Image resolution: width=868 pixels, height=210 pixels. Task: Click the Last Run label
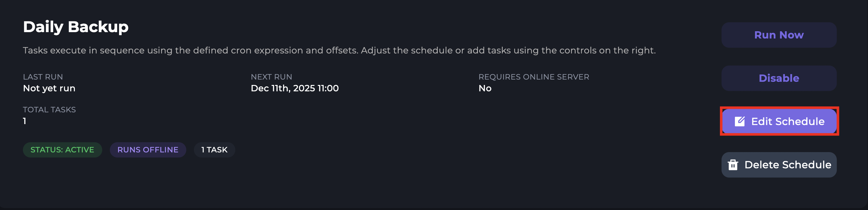[43, 77]
